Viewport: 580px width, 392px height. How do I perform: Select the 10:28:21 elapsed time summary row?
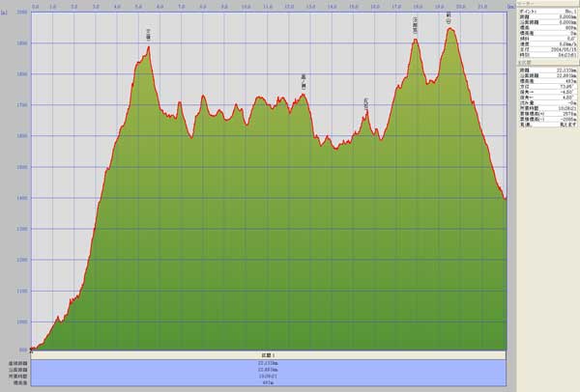tap(269, 376)
